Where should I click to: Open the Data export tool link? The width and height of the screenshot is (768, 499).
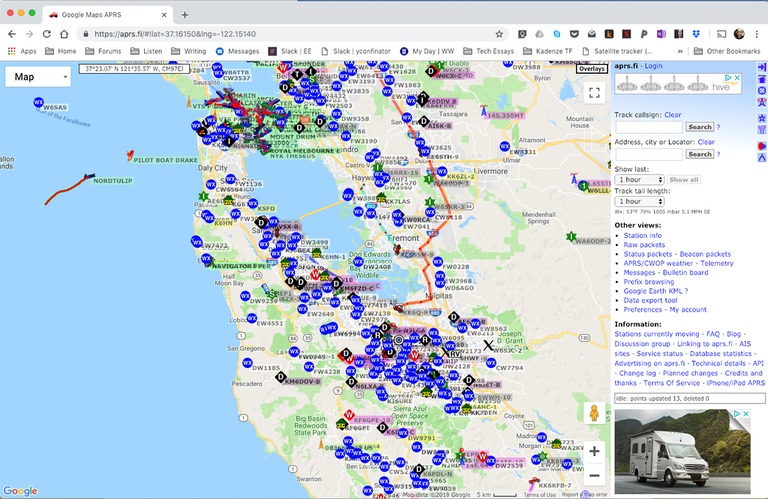click(x=650, y=300)
